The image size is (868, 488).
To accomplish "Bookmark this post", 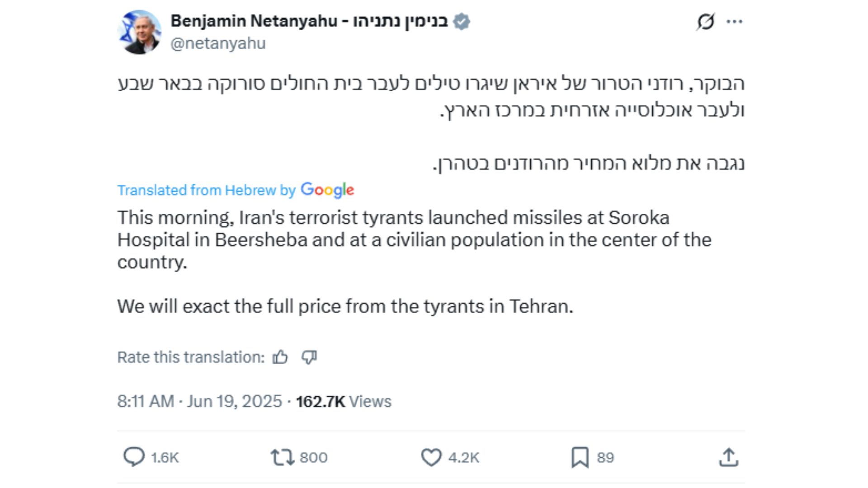I will (x=580, y=457).
